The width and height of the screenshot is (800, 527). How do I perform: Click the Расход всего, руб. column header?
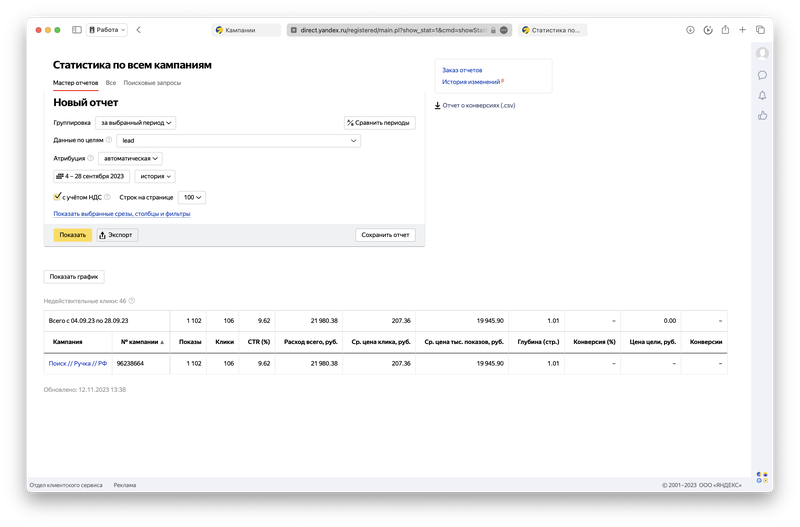click(x=311, y=342)
